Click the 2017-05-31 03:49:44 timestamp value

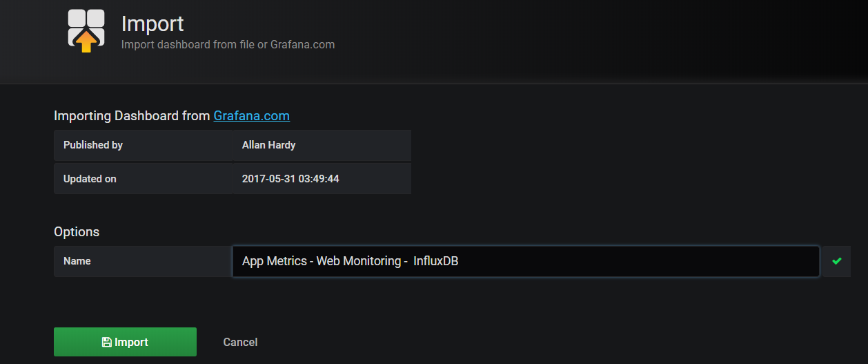[290, 178]
